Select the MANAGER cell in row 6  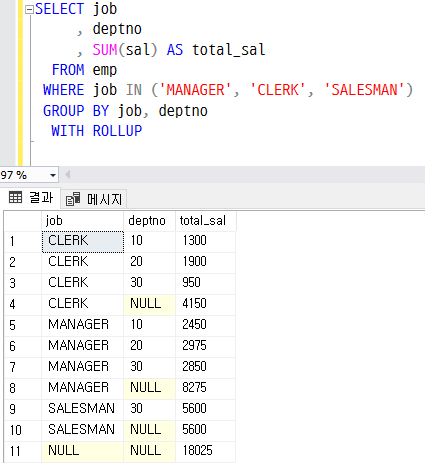tap(82, 346)
